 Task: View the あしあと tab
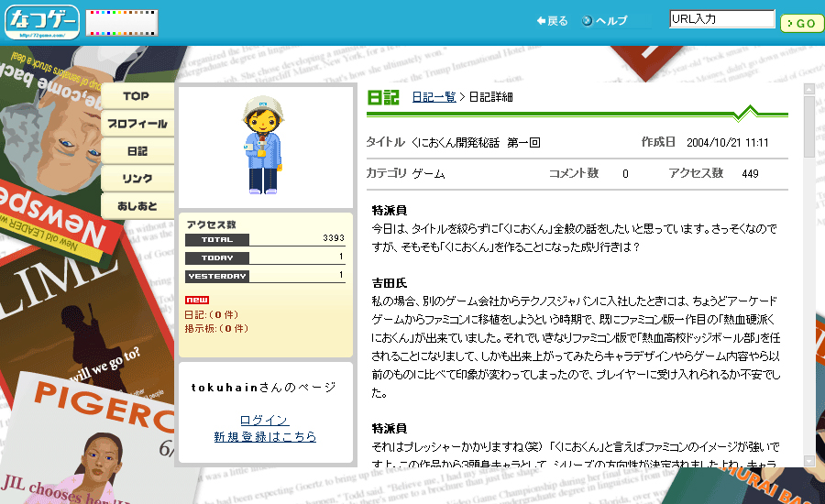137,206
